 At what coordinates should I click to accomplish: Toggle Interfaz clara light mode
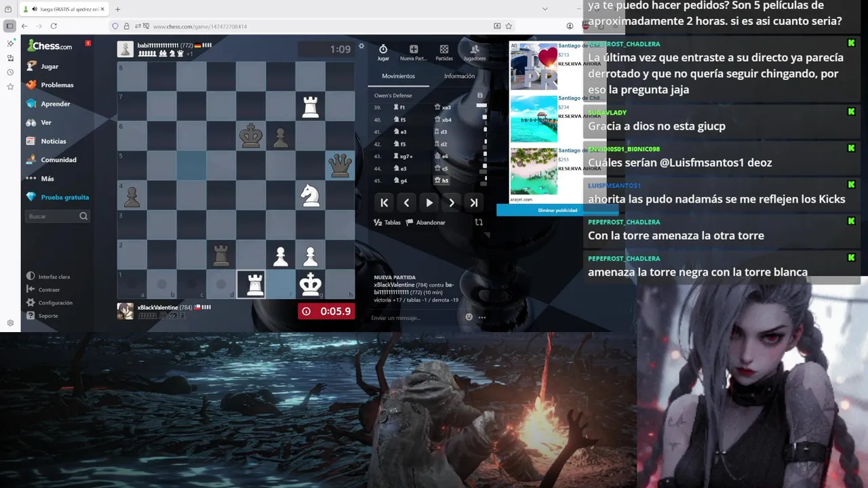[x=48, y=277]
